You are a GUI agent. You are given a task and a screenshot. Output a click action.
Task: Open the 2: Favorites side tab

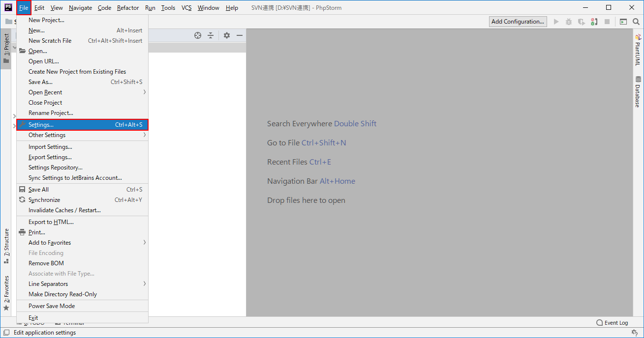coord(6,293)
